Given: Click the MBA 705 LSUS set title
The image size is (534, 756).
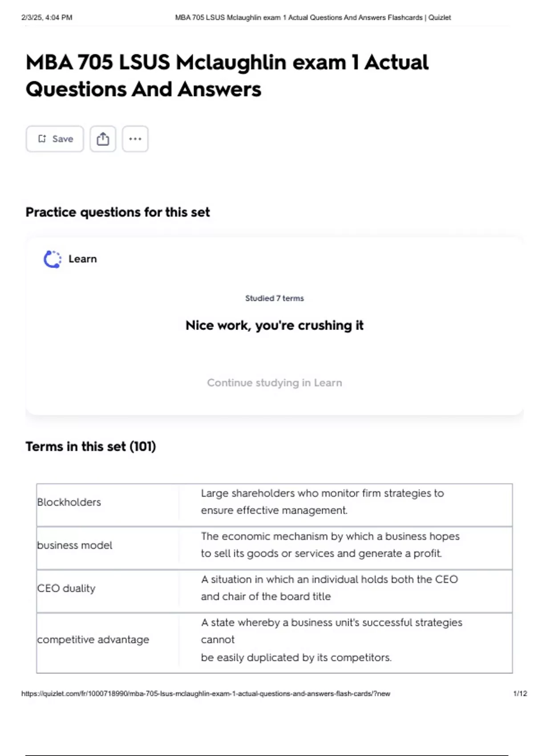Looking at the screenshot, I should click(227, 76).
